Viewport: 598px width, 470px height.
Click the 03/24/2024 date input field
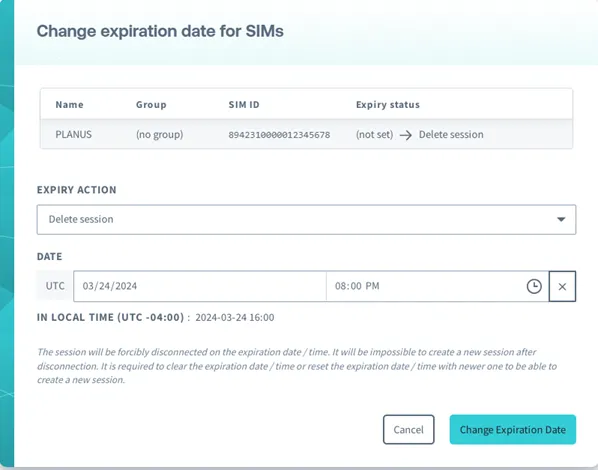tap(200, 286)
